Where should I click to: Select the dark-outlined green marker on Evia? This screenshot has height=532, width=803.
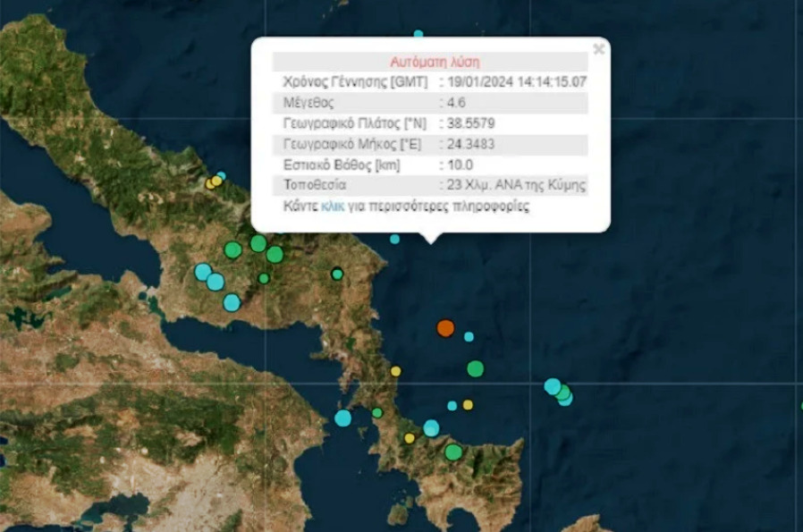[337, 274]
